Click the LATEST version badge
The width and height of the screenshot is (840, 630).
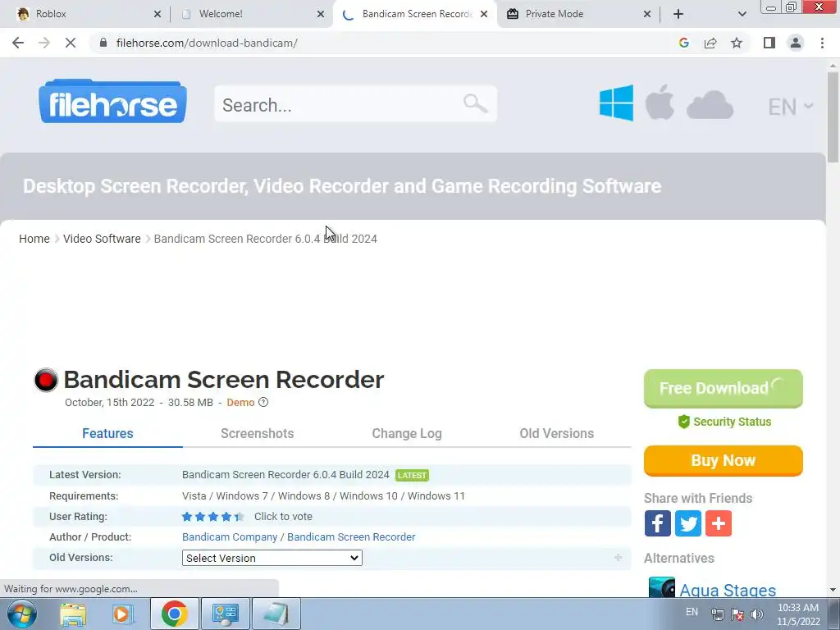pos(412,475)
